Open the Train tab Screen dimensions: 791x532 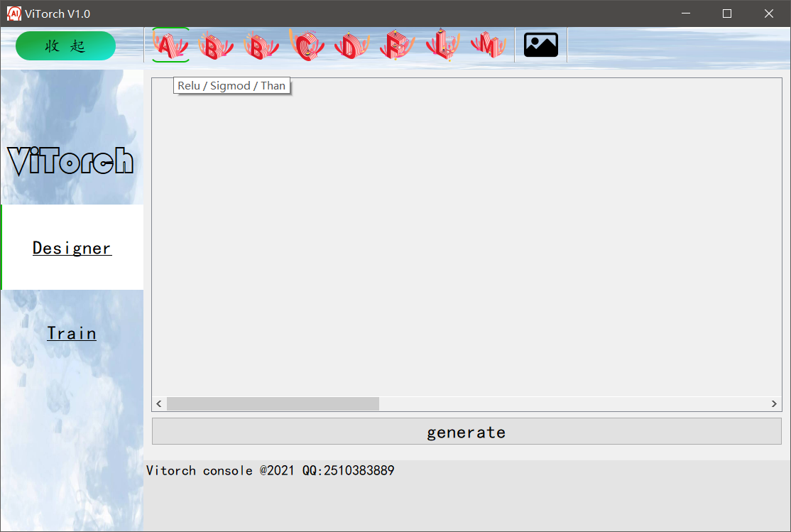click(72, 333)
